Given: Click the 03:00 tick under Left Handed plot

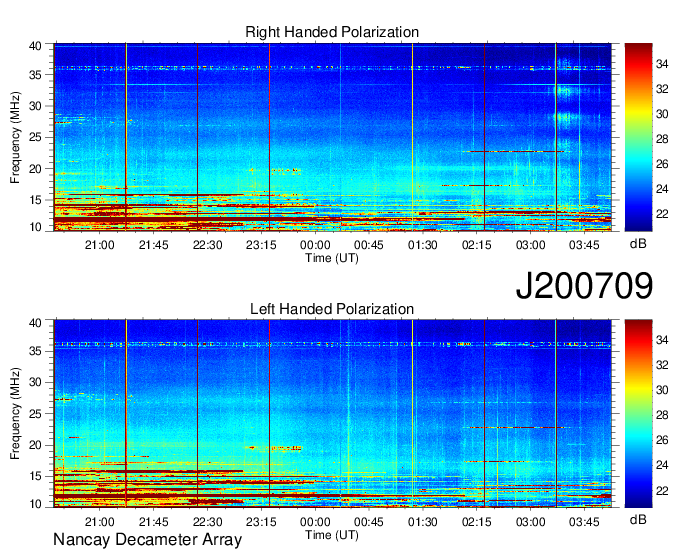Looking at the screenshot, I should pos(530,522).
